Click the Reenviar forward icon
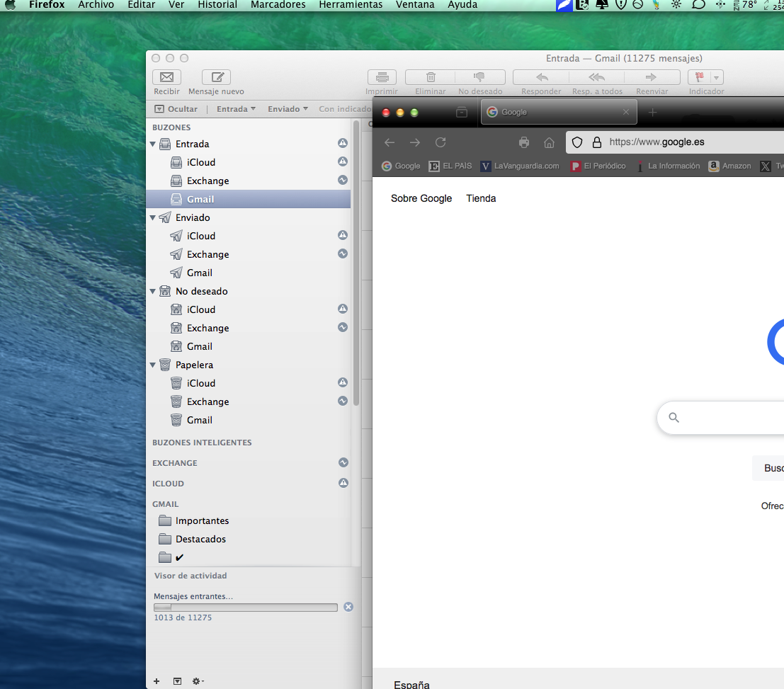Image resolution: width=784 pixels, height=689 pixels. coord(651,78)
